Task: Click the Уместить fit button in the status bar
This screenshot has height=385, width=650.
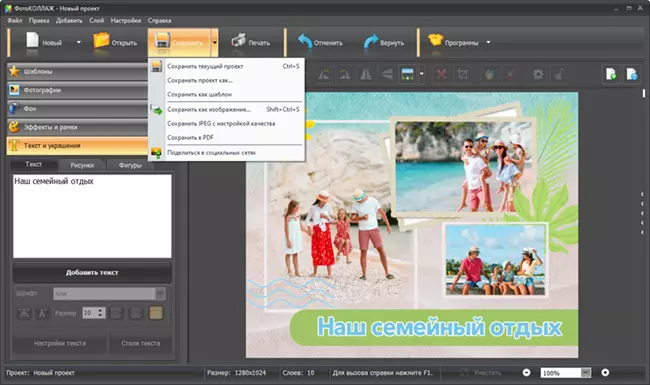Action: click(x=481, y=373)
